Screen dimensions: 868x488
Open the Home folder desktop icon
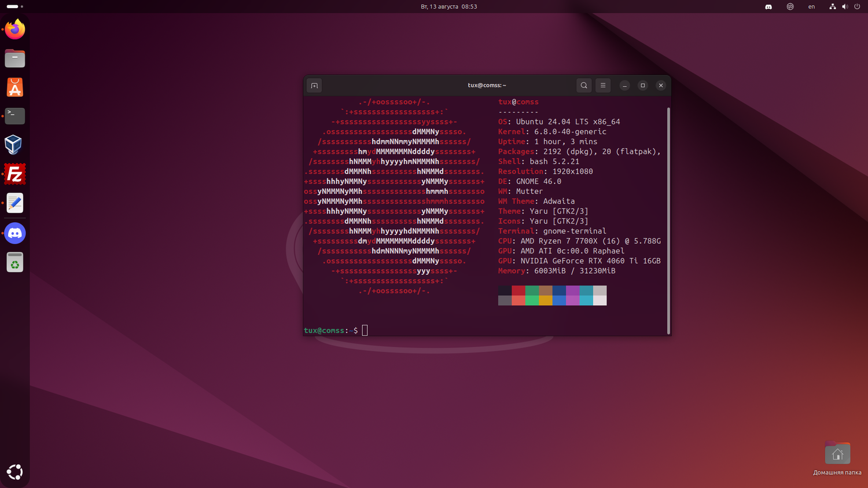click(837, 459)
